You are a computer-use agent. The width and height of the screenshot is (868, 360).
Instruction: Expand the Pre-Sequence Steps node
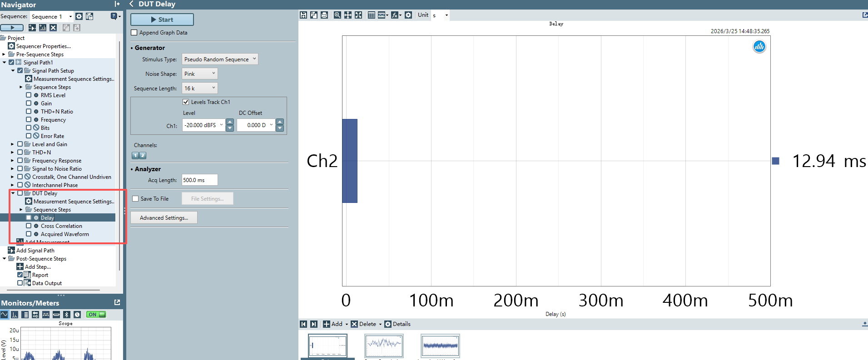4,54
